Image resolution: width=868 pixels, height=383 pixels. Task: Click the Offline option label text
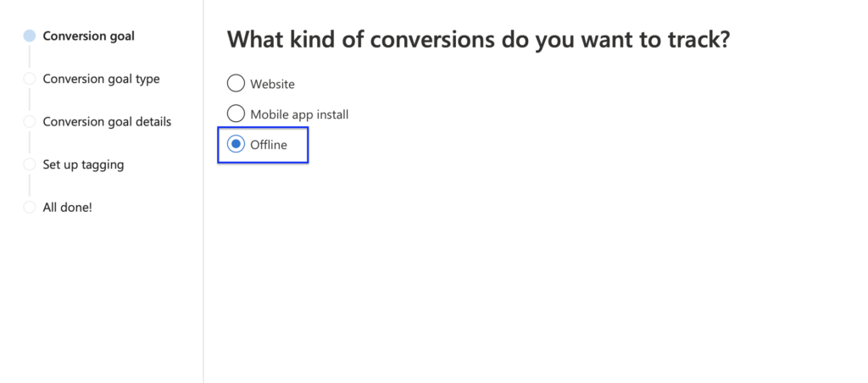pyautogui.click(x=269, y=145)
